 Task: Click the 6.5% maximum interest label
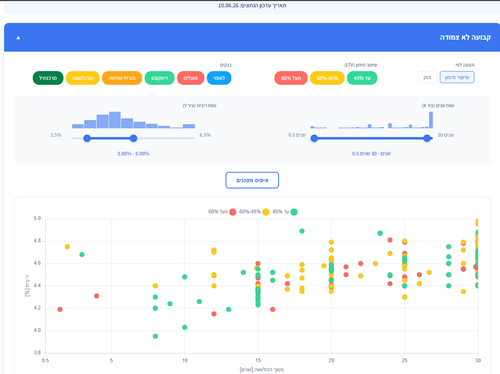pos(205,135)
